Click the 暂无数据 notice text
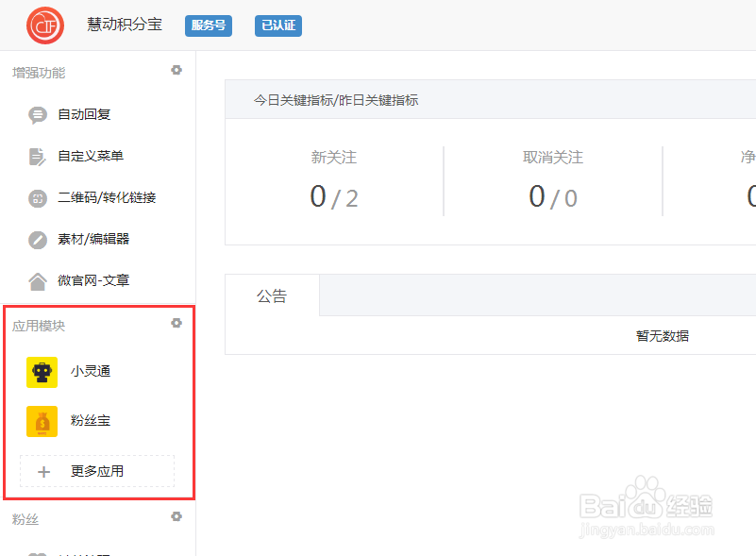The image size is (756, 556). point(663,336)
